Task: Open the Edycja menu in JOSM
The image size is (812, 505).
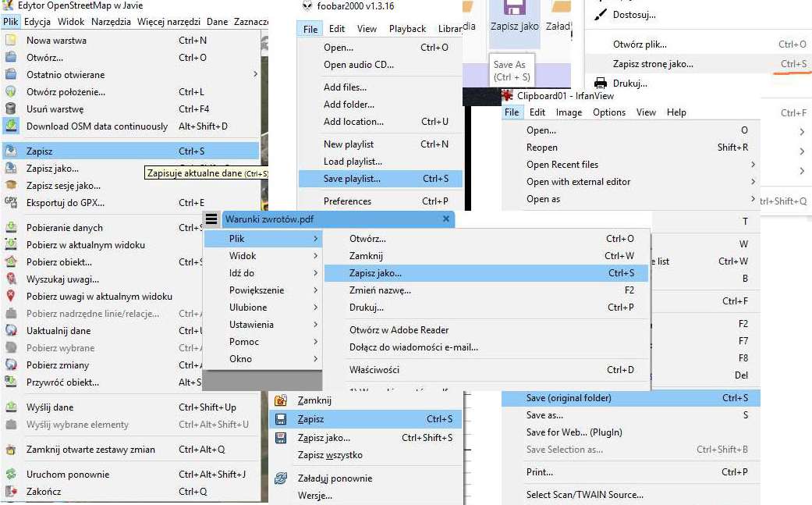Action: click(x=37, y=21)
